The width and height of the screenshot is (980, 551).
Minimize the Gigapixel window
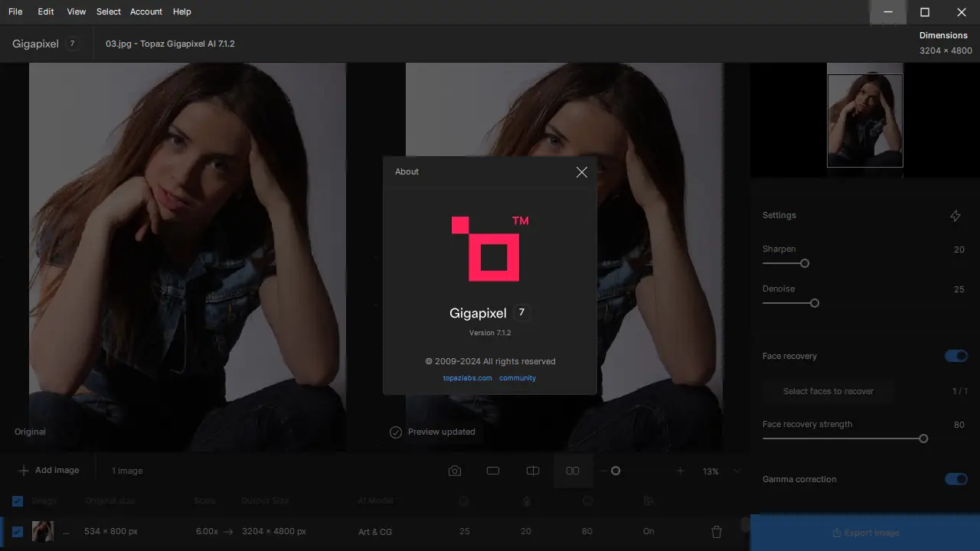pos(888,12)
